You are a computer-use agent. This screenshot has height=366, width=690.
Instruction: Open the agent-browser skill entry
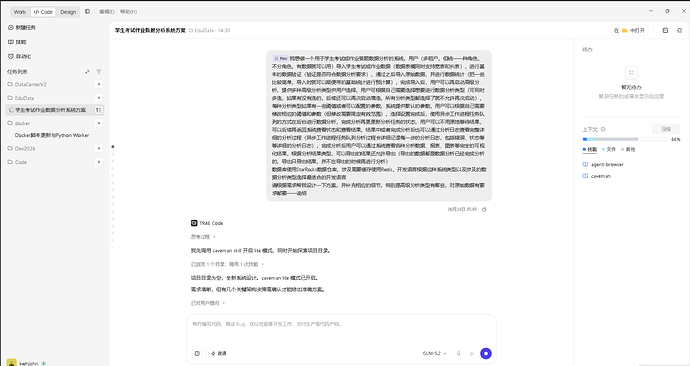(x=603, y=165)
